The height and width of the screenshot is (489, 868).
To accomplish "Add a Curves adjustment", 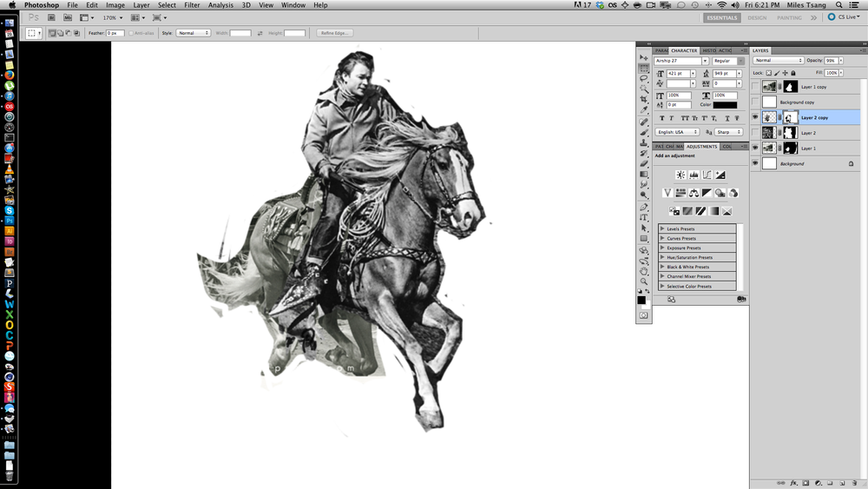I will (707, 175).
